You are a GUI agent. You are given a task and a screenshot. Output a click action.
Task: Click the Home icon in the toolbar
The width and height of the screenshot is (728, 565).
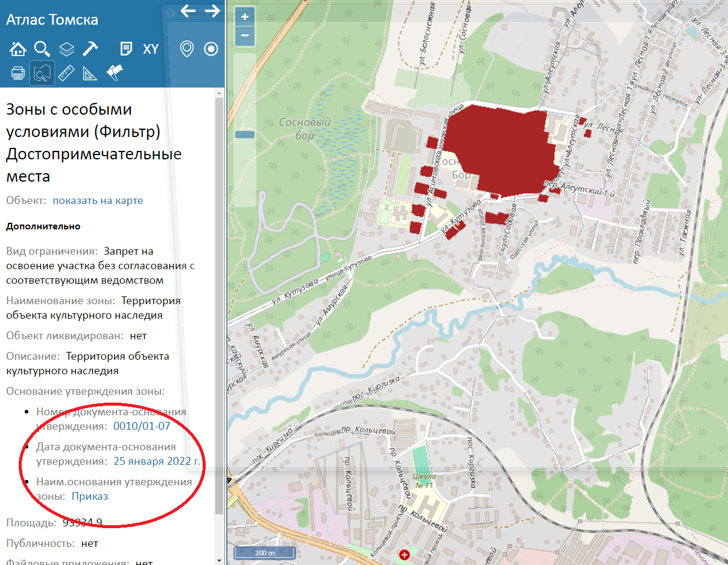coord(18,49)
